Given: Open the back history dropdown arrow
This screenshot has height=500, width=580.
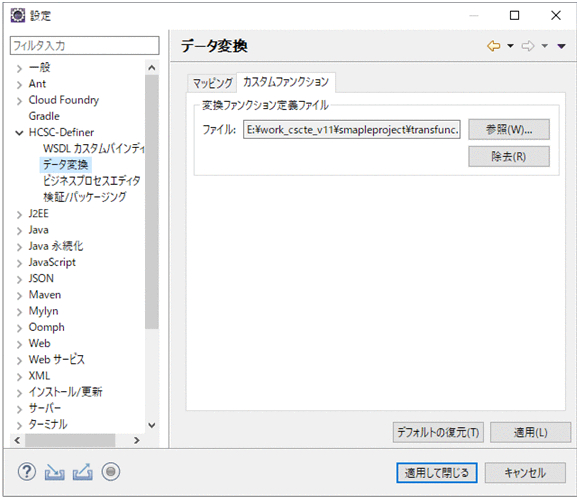Looking at the screenshot, I should coord(510,46).
